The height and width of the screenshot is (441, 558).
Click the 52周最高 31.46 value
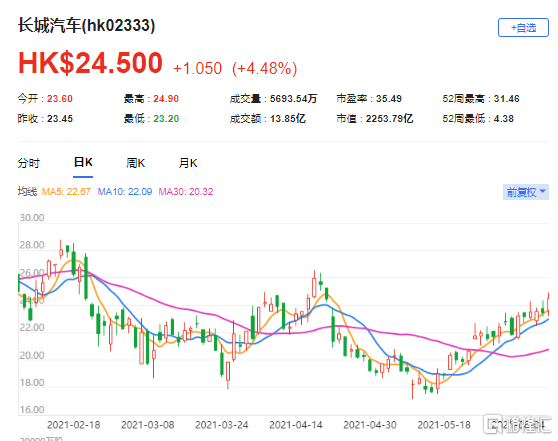pyautogui.click(x=481, y=99)
